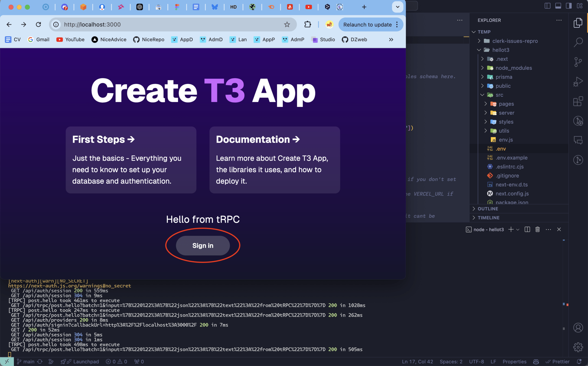588x366 pixels.
Task: Click the Manage settings gear icon
Action: [x=578, y=347]
